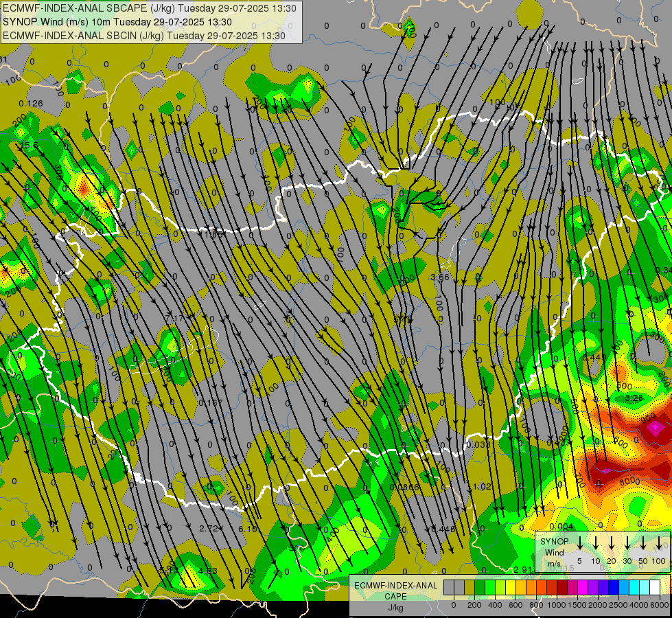Pick the white swatch in CAPE color scale
The height and width of the screenshot is (618, 672).
656,587
